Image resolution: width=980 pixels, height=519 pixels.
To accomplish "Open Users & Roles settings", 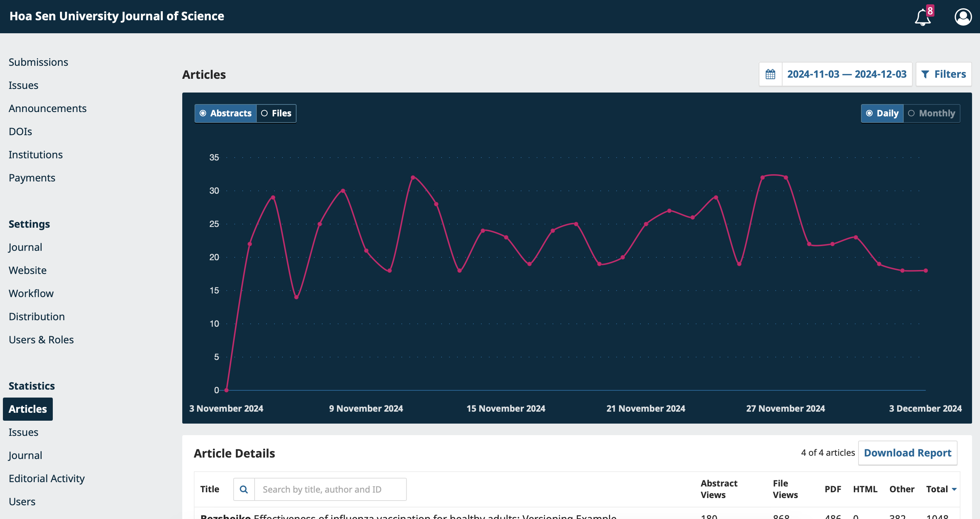I will coord(41,339).
